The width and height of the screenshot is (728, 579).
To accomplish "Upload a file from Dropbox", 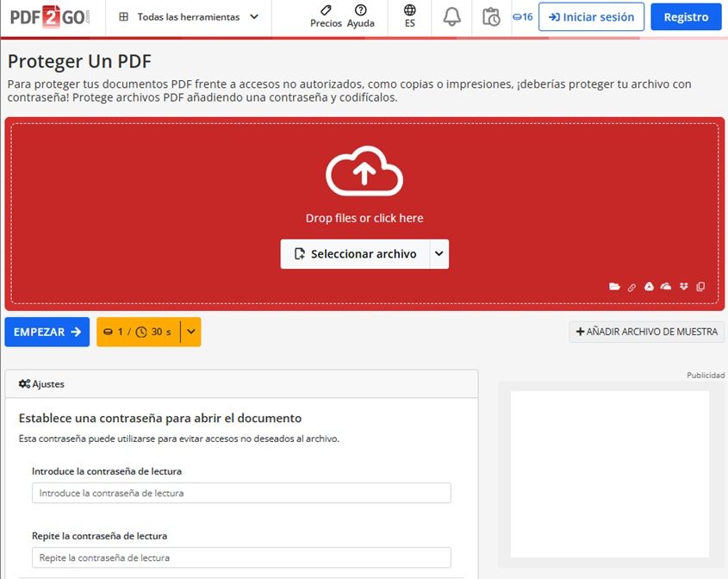I will [x=682, y=286].
